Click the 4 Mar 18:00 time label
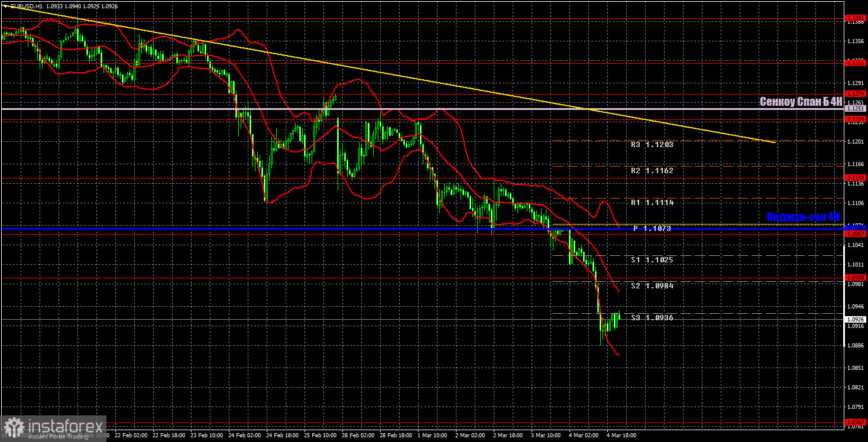 click(622, 435)
